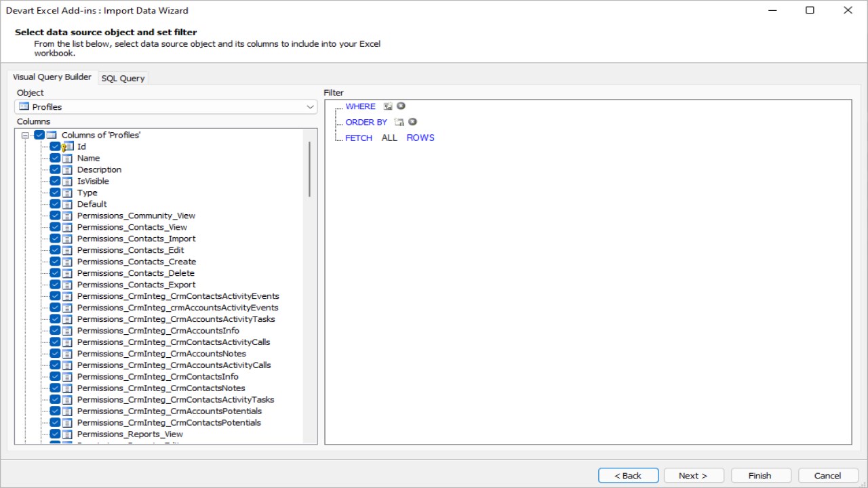Click the column icon next to Name
Screen dimensions: 868x488
click(68, 158)
